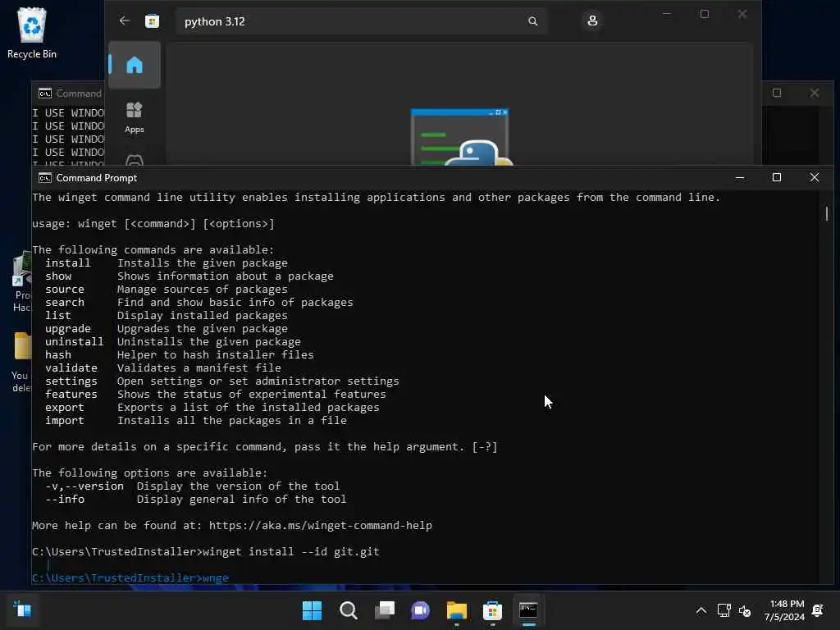Open File Explorer from taskbar
840x630 pixels.
(457, 610)
